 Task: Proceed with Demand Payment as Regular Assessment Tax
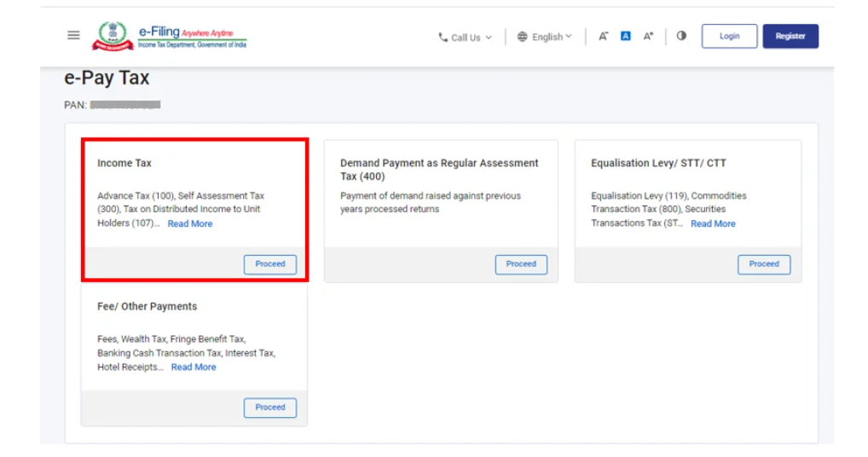pyautogui.click(x=522, y=264)
